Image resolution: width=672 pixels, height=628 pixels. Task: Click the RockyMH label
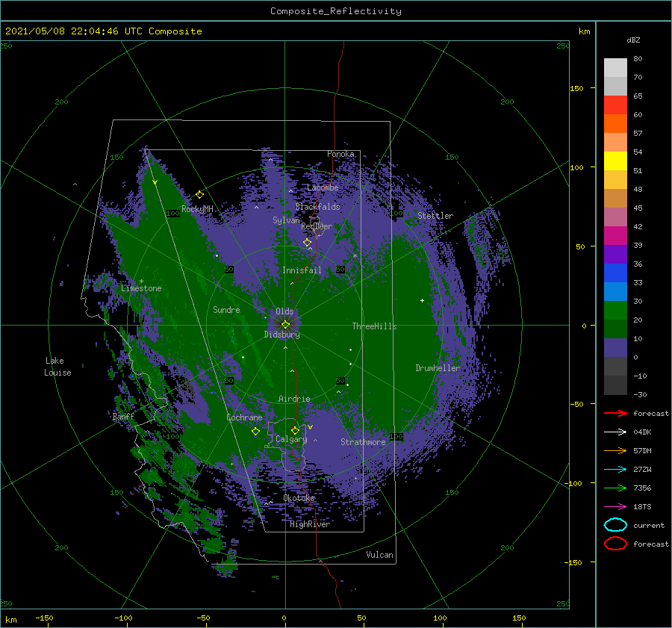coord(197,209)
